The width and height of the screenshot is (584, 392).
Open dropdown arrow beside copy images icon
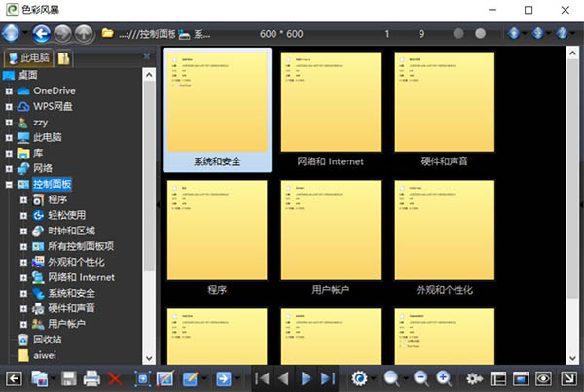pos(53,379)
